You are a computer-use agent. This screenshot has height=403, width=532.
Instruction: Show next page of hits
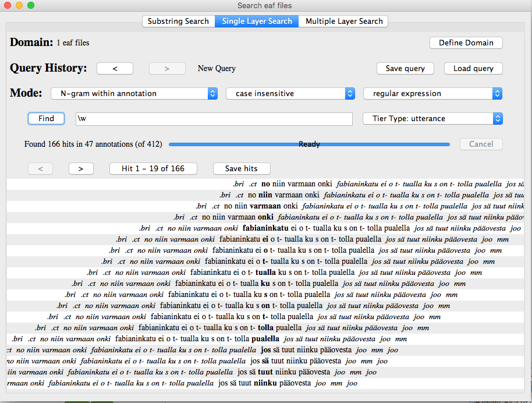tap(81, 168)
